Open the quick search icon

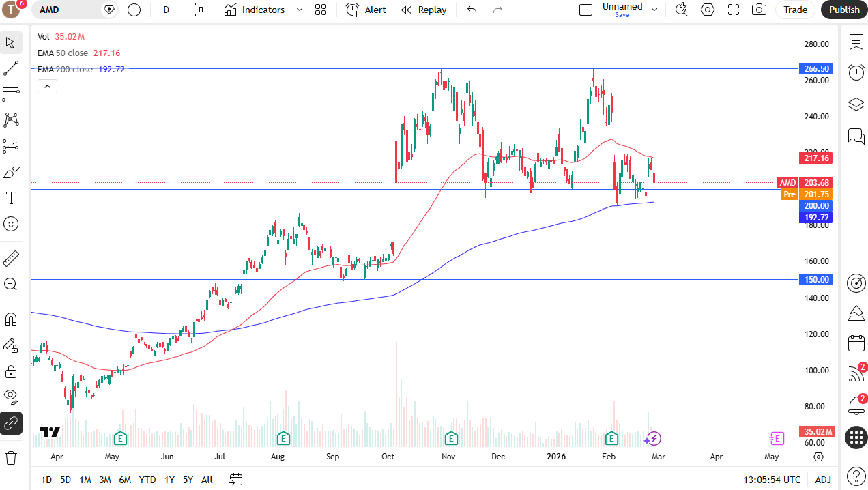[x=681, y=10]
